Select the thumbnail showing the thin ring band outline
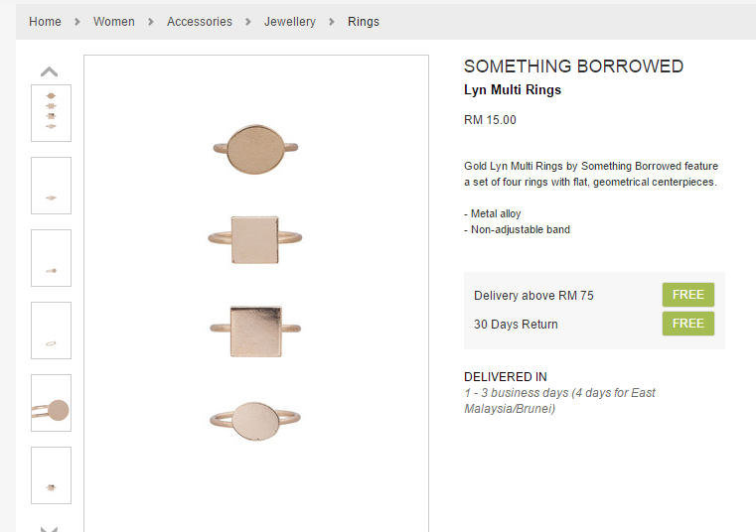This screenshot has height=532, width=756. point(51,331)
